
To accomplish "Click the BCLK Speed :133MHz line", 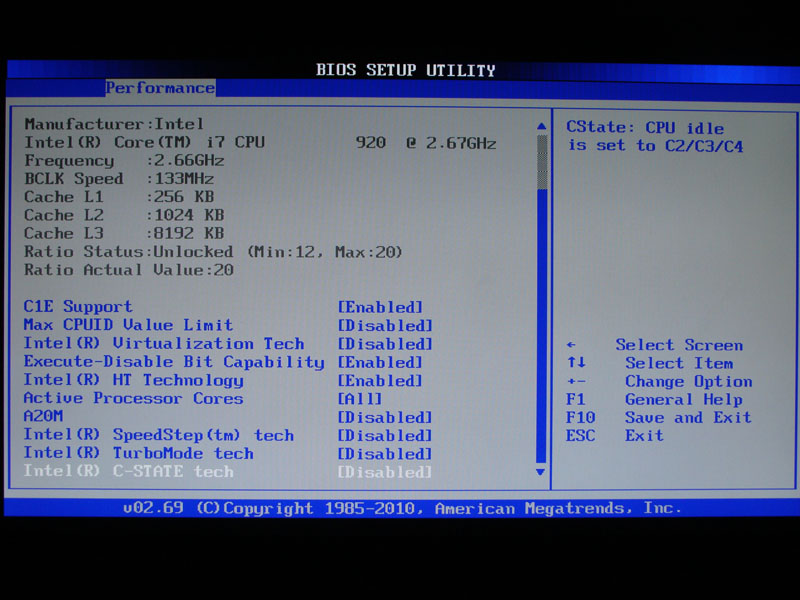I will pyautogui.click(x=119, y=179).
